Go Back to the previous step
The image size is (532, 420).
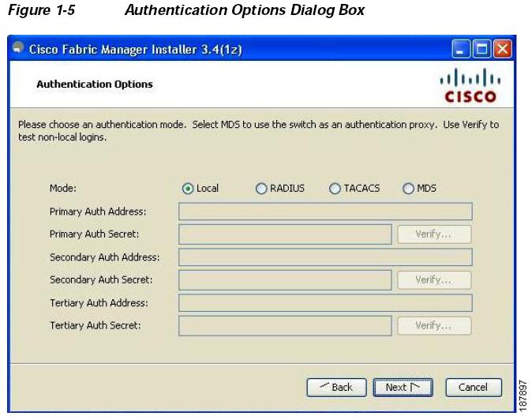[x=336, y=388]
